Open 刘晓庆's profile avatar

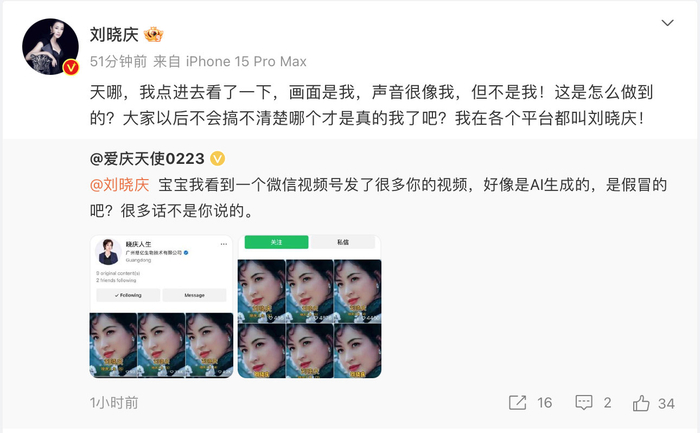pos(50,46)
